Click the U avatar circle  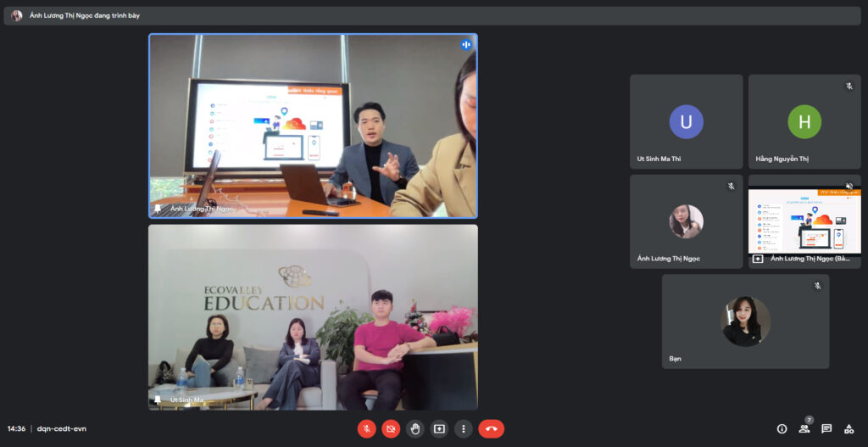pos(687,121)
